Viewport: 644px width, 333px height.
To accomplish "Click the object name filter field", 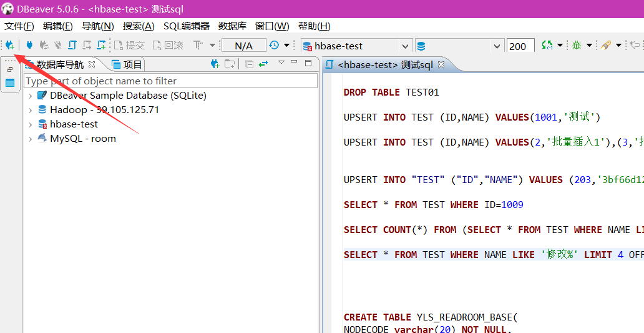I will click(x=170, y=81).
